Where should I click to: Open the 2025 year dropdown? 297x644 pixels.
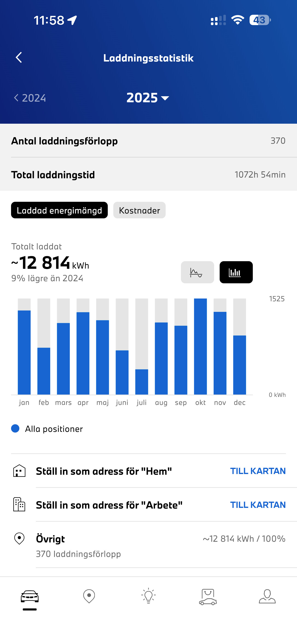coord(148,98)
